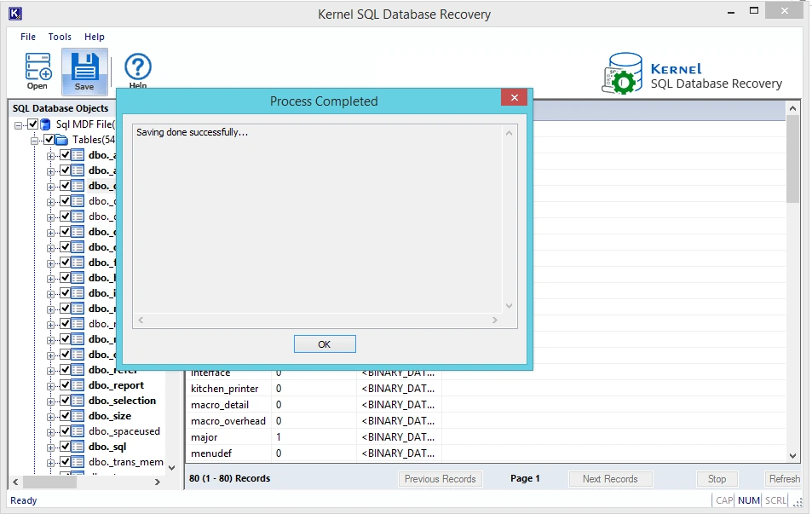The image size is (812, 514).
Task: Click OK in Process Completed dialog
Action: coord(325,344)
